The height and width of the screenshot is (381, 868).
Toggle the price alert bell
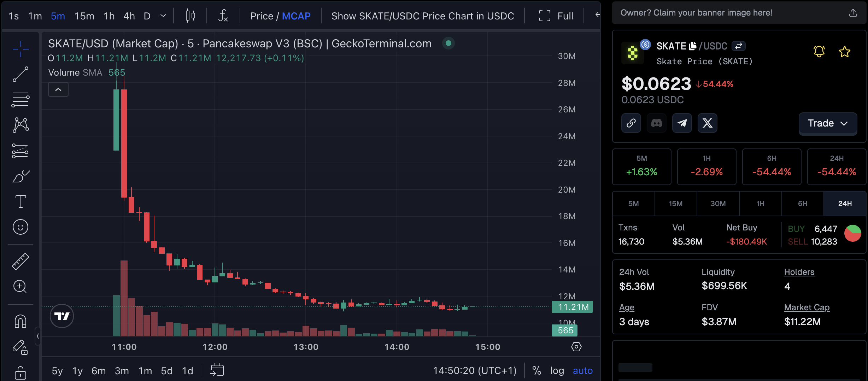pos(819,52)
